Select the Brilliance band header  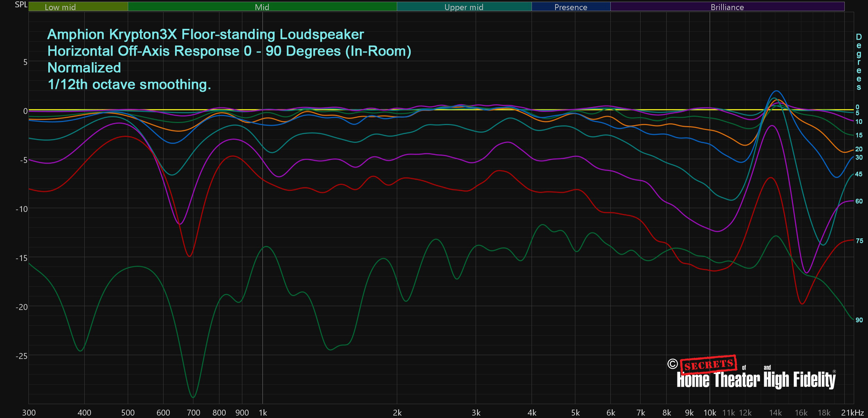(727, 7)
